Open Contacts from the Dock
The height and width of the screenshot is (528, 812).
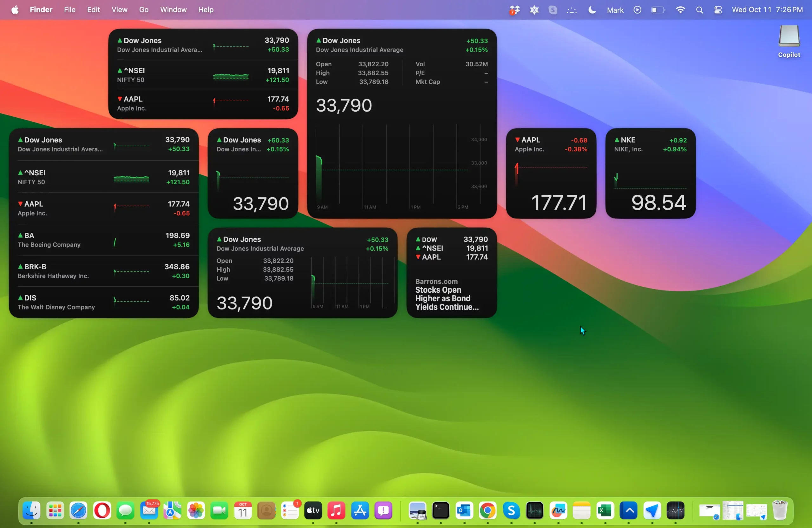coord(266,510)
